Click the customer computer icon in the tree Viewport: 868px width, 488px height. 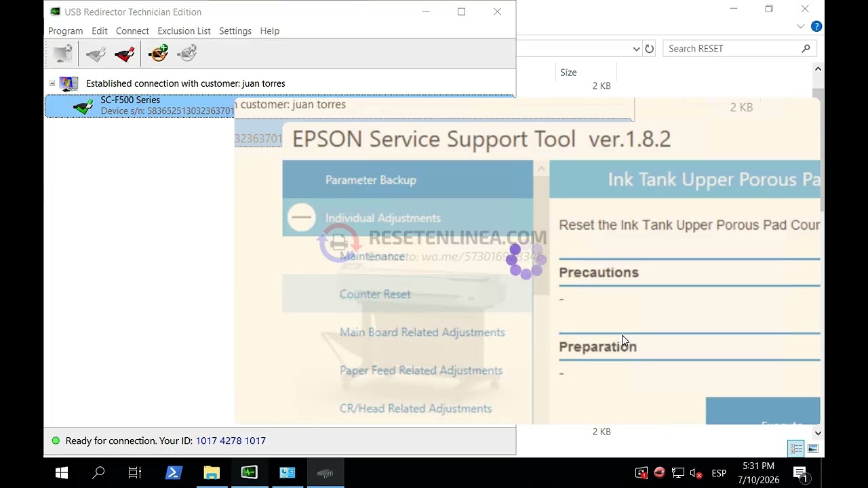(x=68, y=83)
